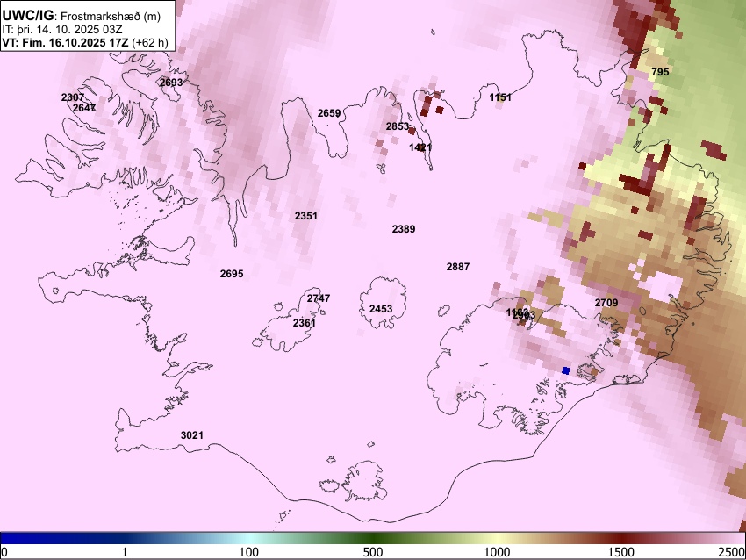The width and height of the screenshot is (746, 560).
Task: Click the 0 label on the color scale
Action: click(4, 552)
